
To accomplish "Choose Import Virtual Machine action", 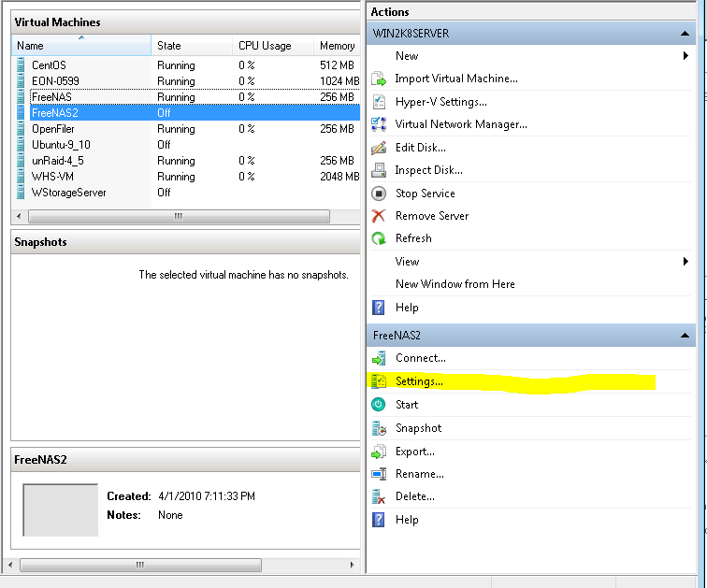I will click(x=455, y=79).
